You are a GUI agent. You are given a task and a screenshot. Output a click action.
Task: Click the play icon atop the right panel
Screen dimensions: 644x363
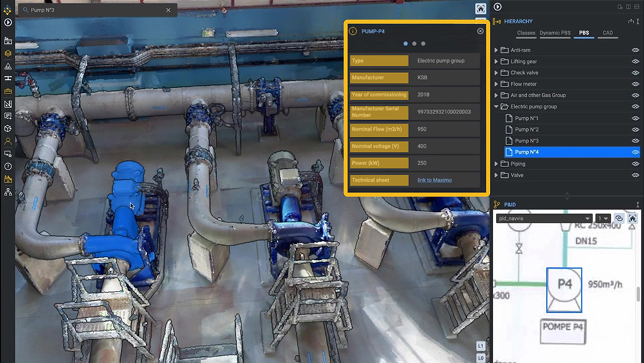click(498, 6)
